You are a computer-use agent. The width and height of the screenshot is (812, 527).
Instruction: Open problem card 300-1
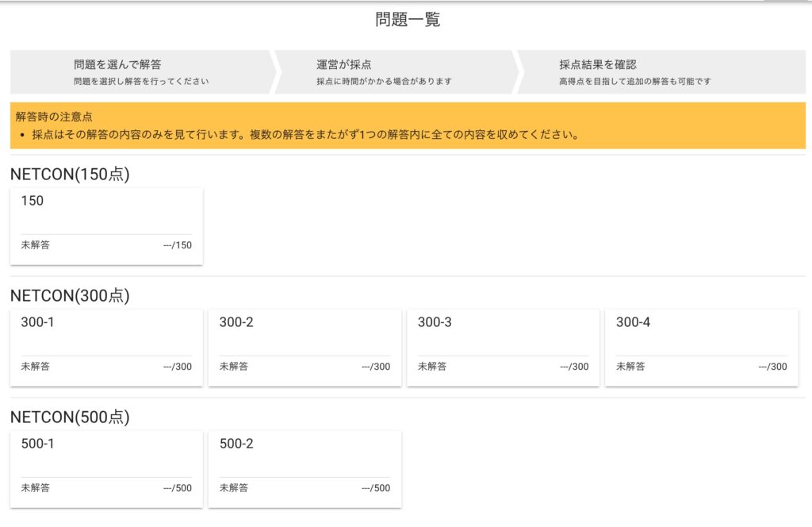coord(107,348)
